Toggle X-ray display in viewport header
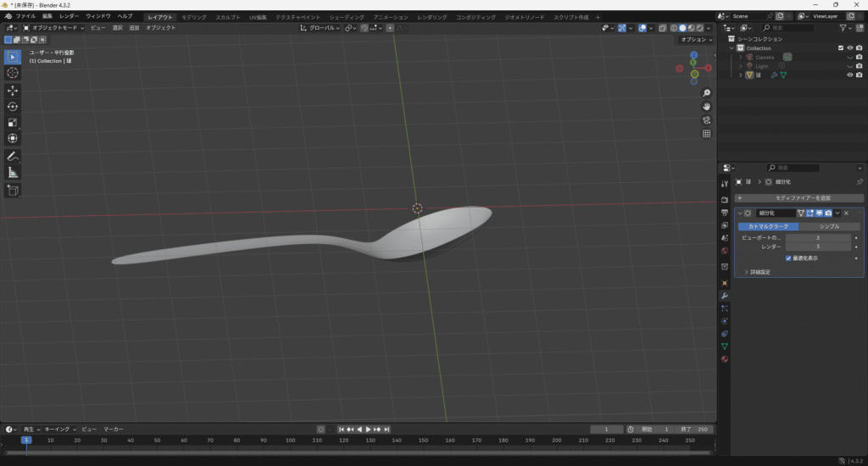Screen dimensions: 868x466 pyautogui.click(x=663, y=28)
